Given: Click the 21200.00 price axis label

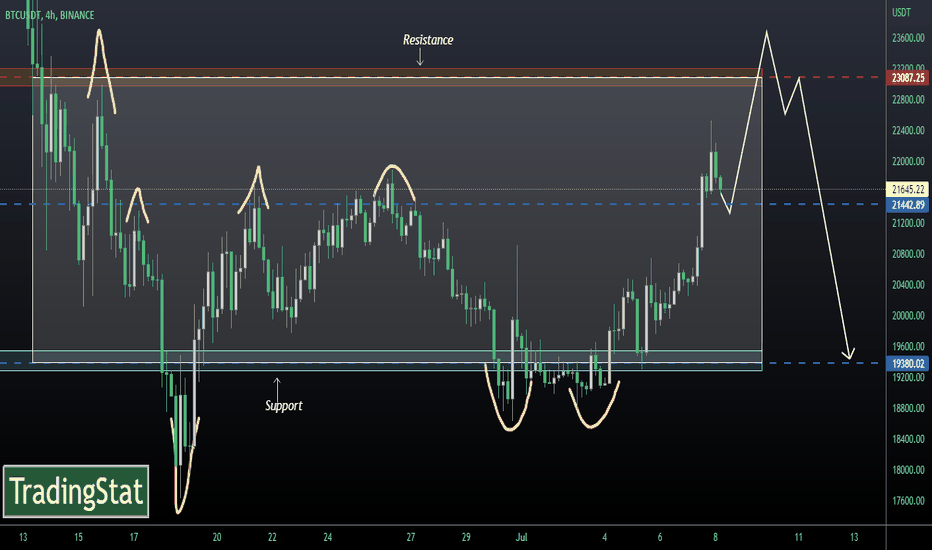Looking at the screenshot, I should coord(908,223).
